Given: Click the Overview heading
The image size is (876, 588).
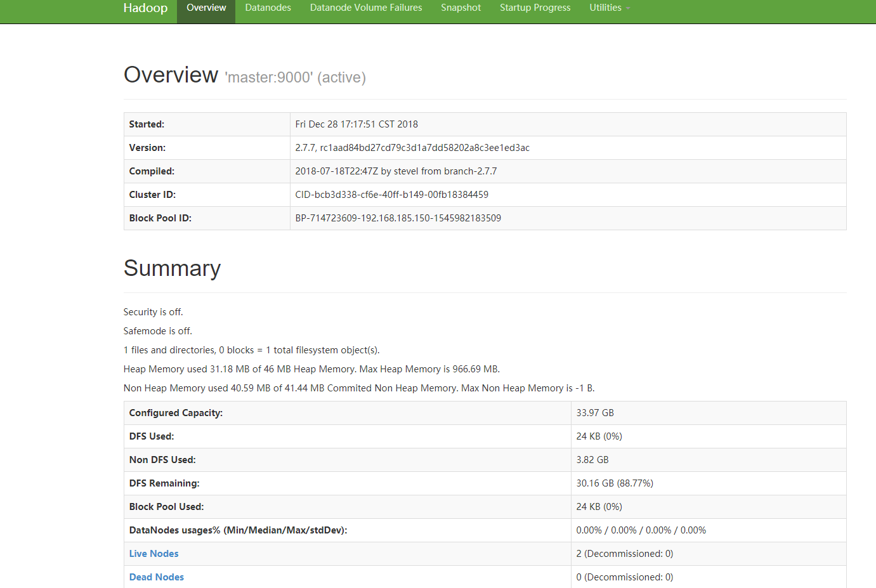Looking at the screenshot, I should (171, 75).
